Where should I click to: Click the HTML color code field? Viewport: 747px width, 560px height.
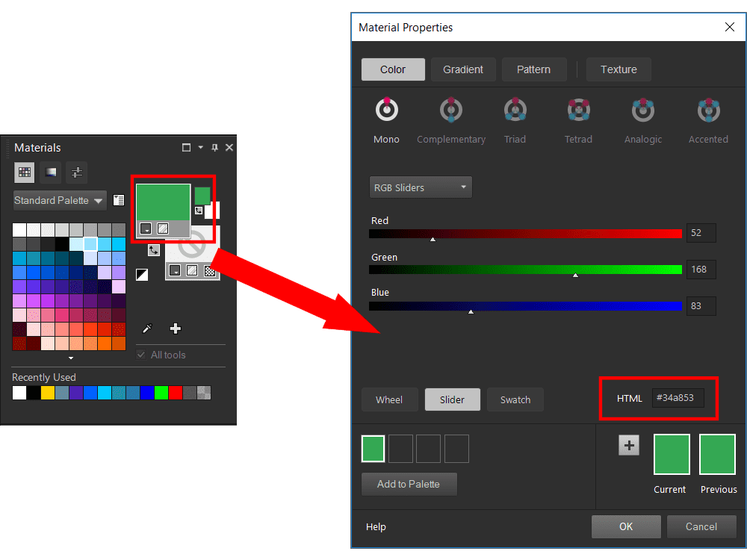click(677, 398)
